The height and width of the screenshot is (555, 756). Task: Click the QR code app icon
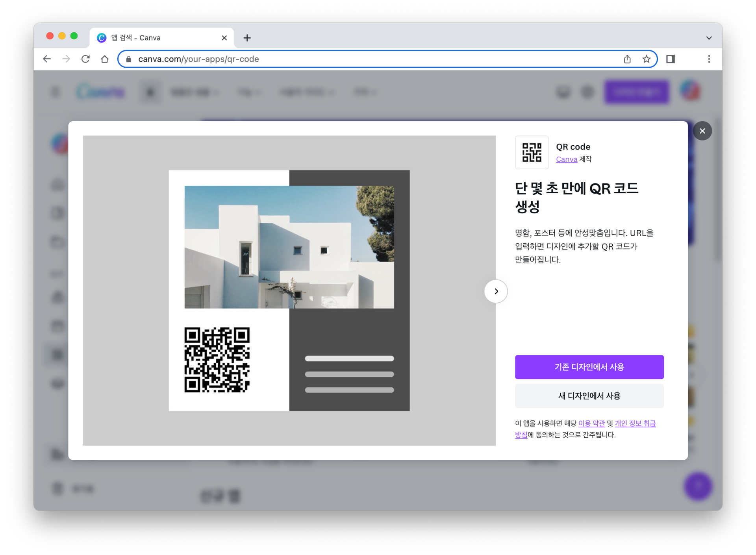click(532, 153)
